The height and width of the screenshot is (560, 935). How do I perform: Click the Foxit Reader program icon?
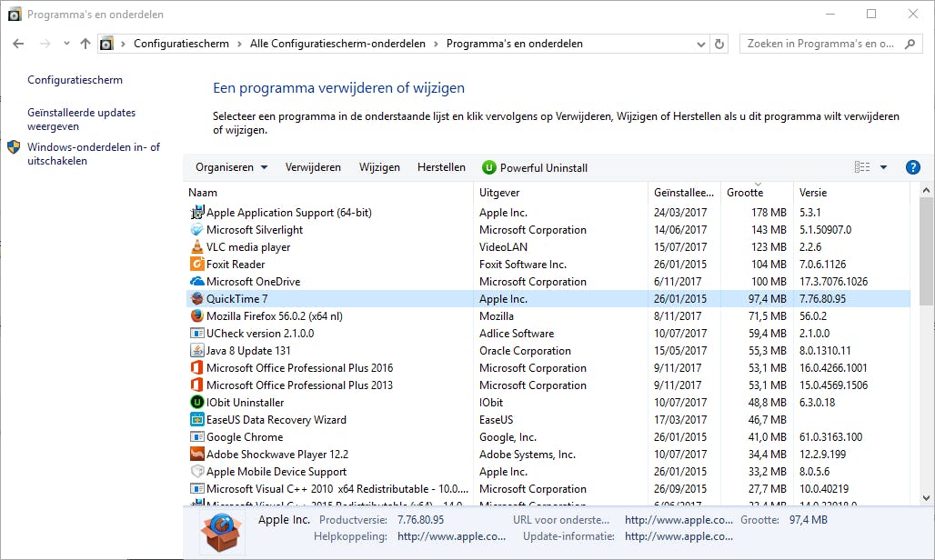[196, 265]
